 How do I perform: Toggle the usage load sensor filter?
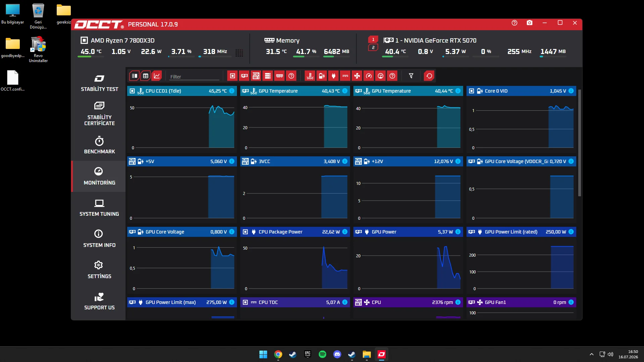[x=381, y=76]
